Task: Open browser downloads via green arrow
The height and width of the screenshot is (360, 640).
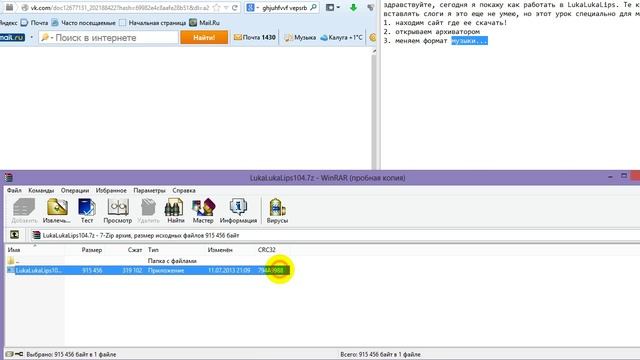Action: click(353, 7)
